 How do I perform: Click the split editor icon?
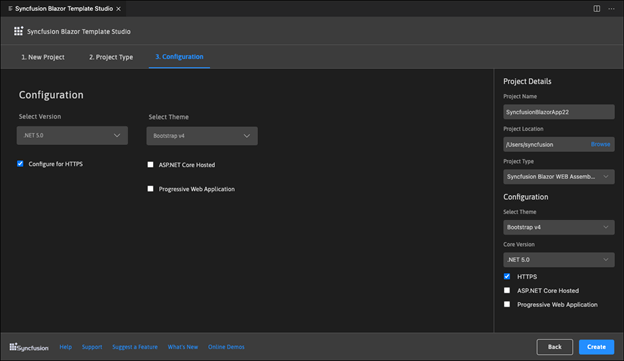pos(597,8)
